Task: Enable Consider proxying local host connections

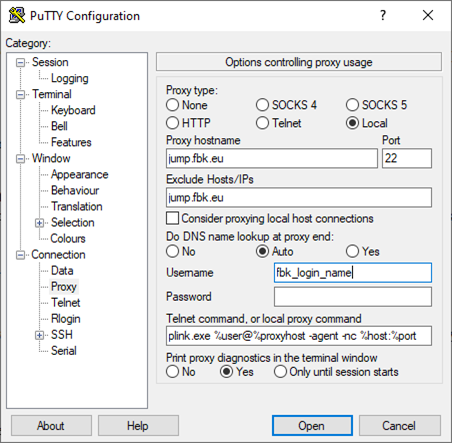Action: click(172, 218)
